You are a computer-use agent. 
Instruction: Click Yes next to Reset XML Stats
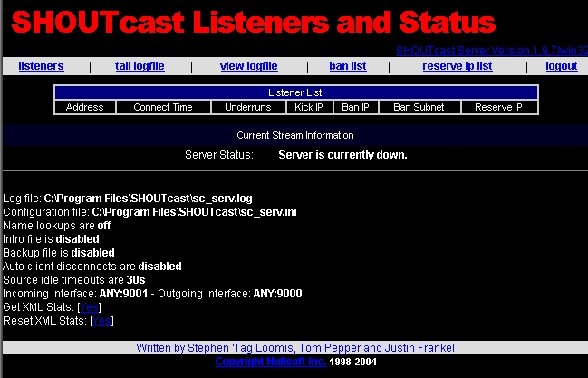click(x=102, y=321)
